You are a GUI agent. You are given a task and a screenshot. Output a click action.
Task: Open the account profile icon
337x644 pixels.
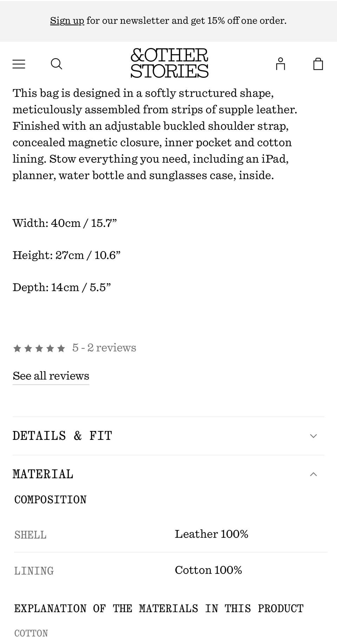click(280, 64)
